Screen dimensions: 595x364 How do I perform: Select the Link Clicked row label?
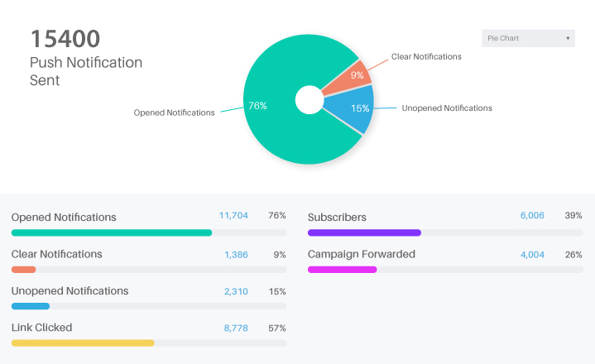[x=41, y=328]
